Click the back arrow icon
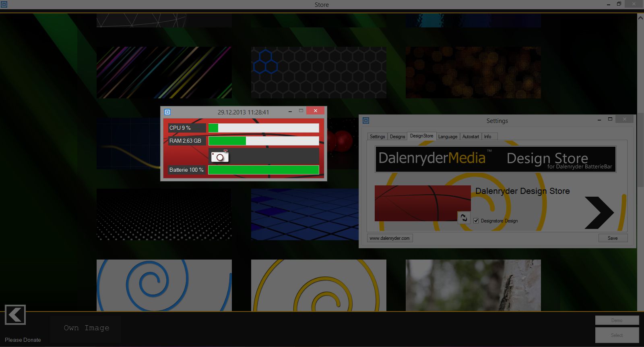 pyautogui.click(x=15, y=315)
